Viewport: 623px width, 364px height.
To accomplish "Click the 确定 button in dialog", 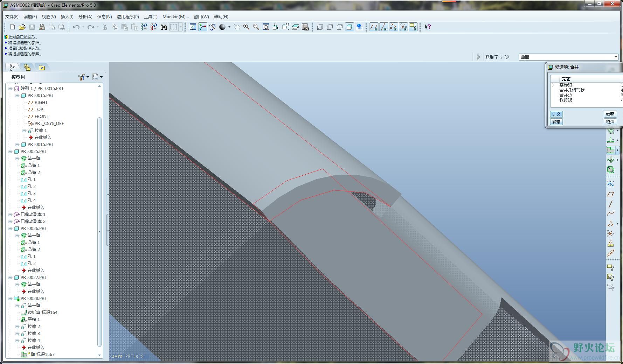I will pos(556,122).
